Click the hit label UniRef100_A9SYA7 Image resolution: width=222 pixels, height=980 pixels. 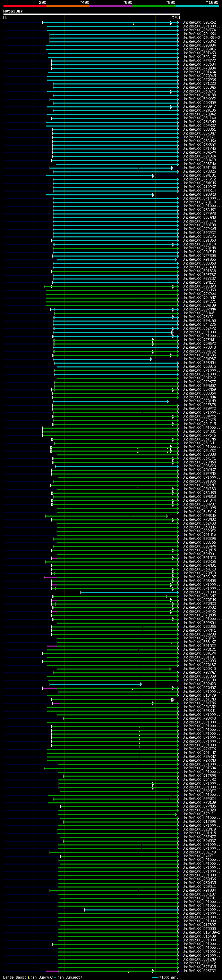pos(199,672)
